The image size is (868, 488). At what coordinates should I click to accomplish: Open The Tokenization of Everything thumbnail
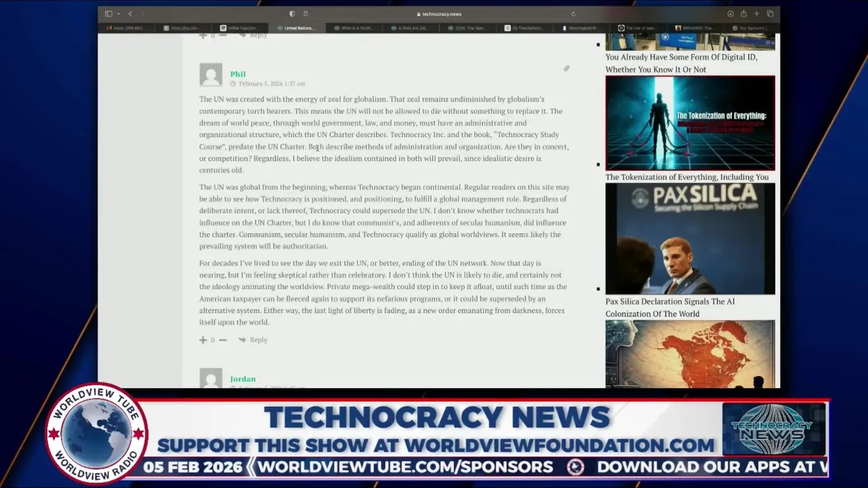click(x=690, y=123)
